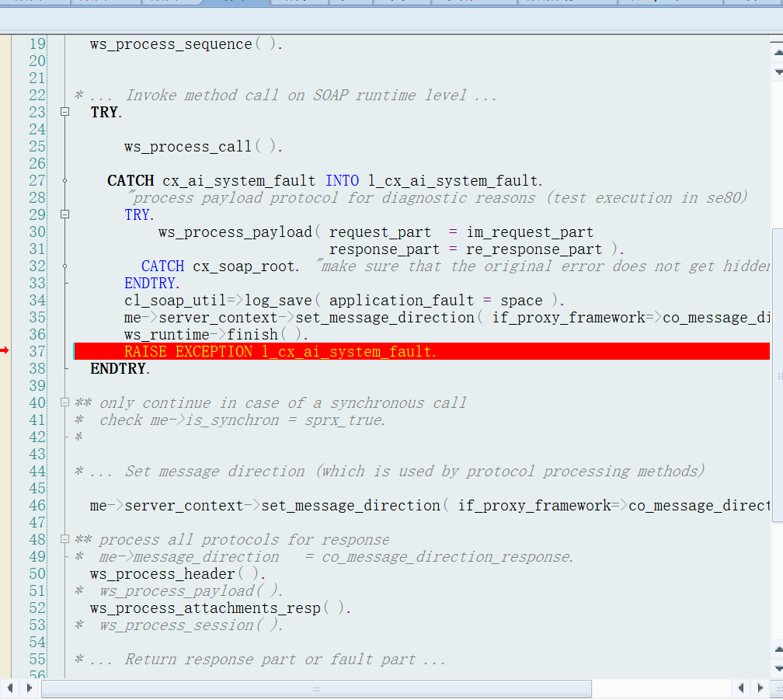The height and width of the screenshot is (700, 783).
Task: Click the ENDTRY on line 33
Action: click(x=151, y=283)
